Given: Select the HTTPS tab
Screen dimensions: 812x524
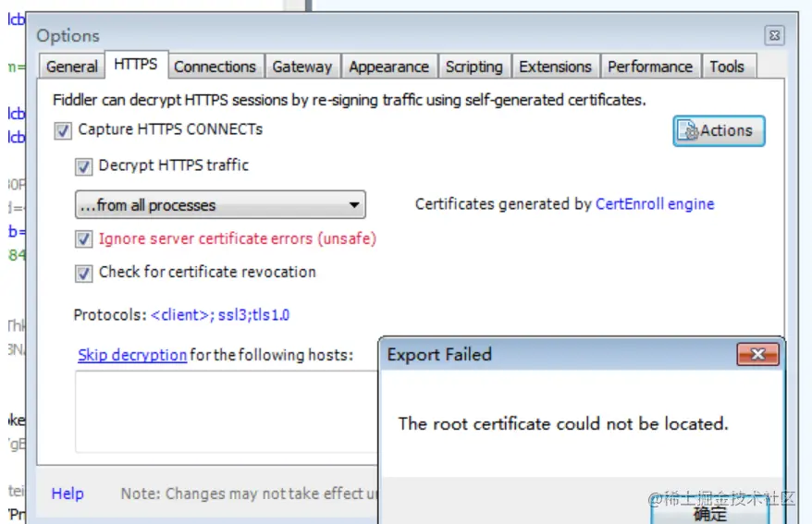Looking at the screenshot, I should click(x=136, y=65).
